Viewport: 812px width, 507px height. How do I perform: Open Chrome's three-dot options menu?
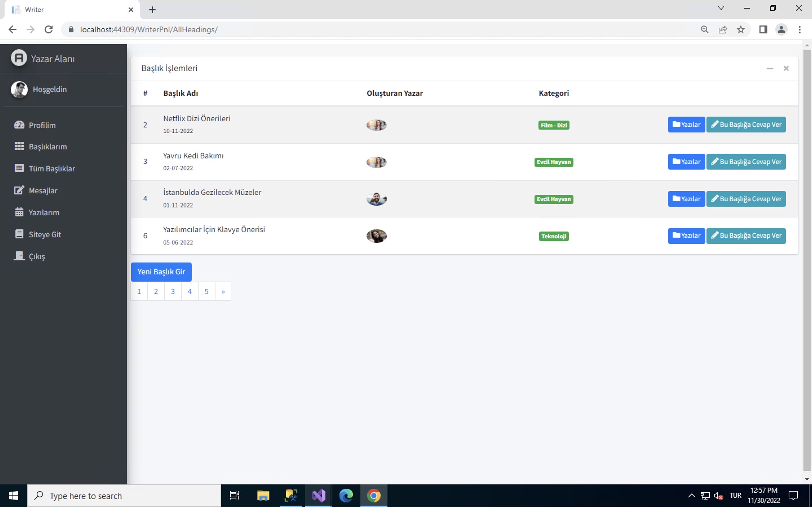pyautogui.click(x=800, y=30)
